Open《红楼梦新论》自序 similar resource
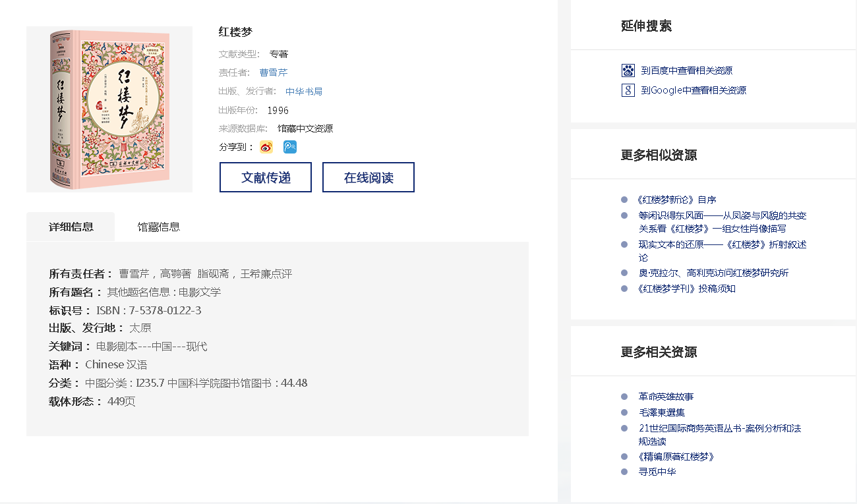Viewport: 857px width, 504px height. pos(676,200)
